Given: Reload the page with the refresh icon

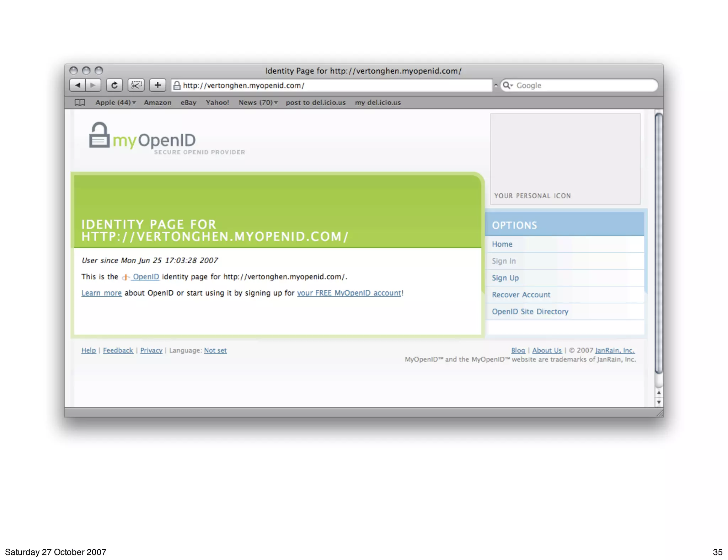Looking at the screenshot, I should tap(114, 85).
